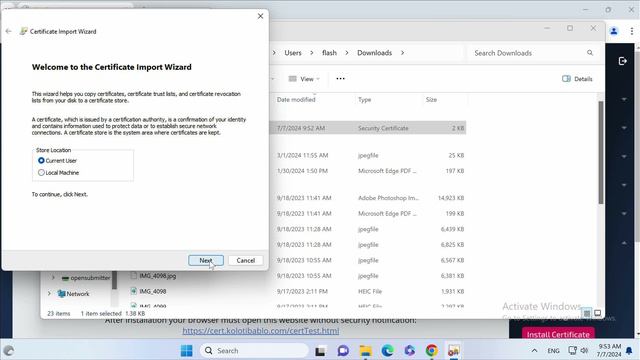Click search magnifier icon in Explorer
The image size is (640, 360).
590,53
